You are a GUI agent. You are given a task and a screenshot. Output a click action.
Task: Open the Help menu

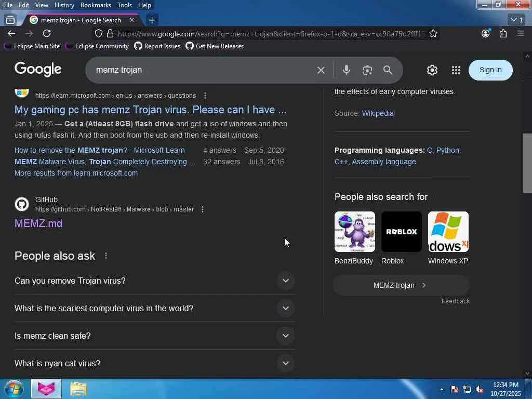pos(144,5)
